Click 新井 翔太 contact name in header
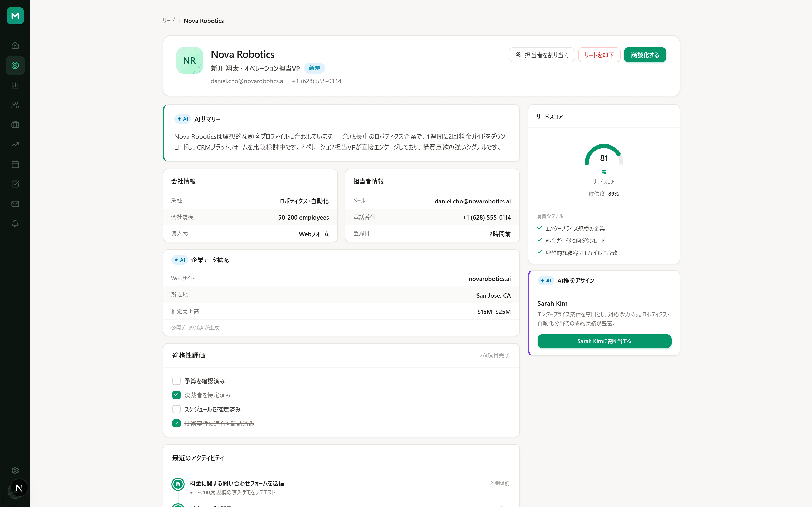812x507 pixels. pos(225,68)
